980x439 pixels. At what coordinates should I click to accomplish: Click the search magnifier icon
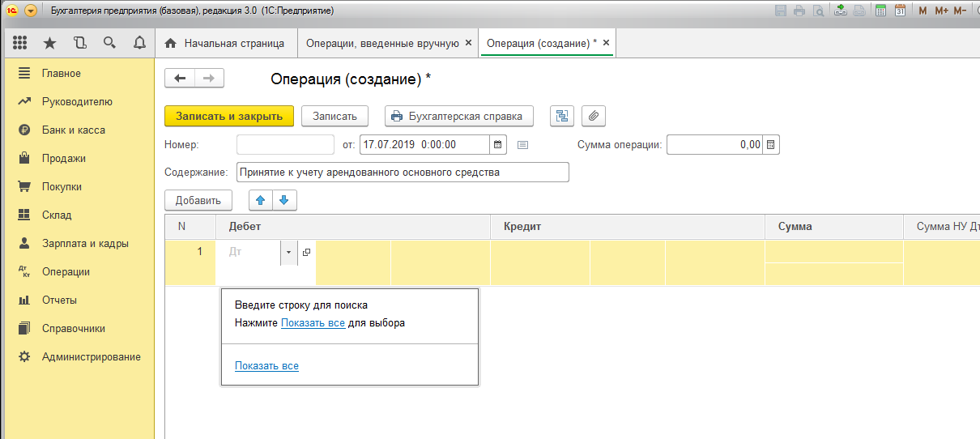click(109, 43)
